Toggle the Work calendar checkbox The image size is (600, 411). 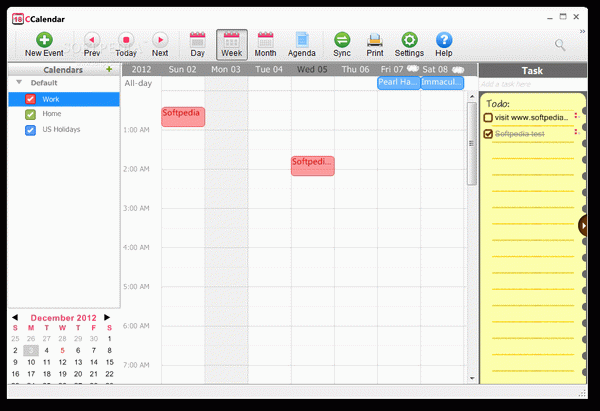click(30, 99)
